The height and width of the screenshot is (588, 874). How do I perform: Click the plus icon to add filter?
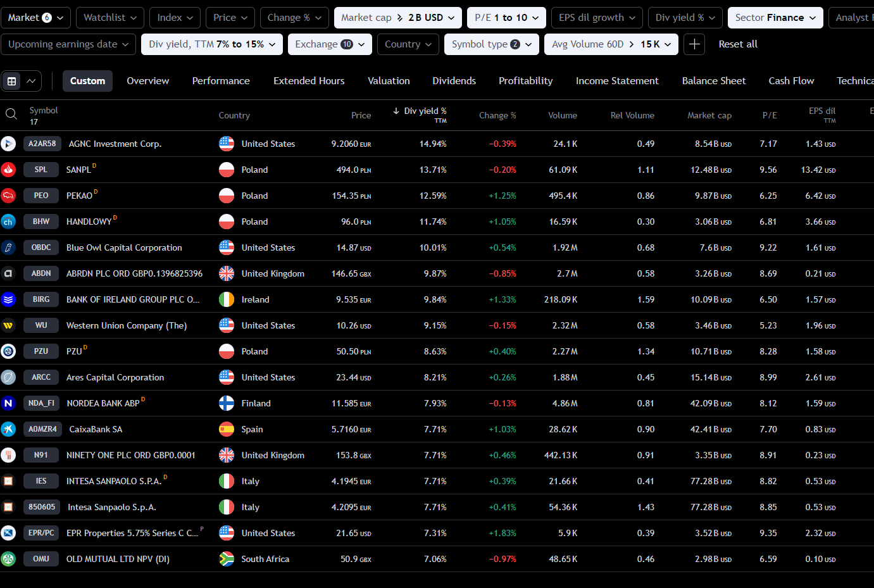[x=694, y=44]
